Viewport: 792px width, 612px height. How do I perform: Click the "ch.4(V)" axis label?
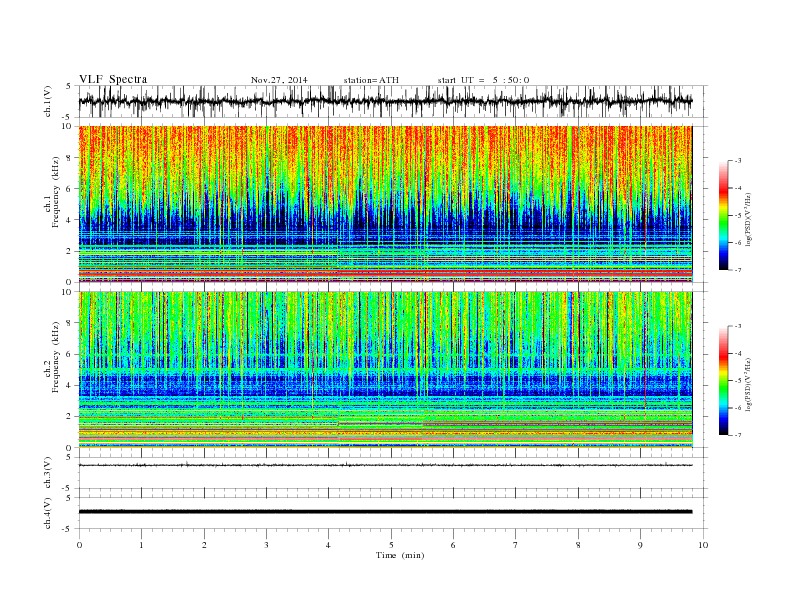pos(48,513)
